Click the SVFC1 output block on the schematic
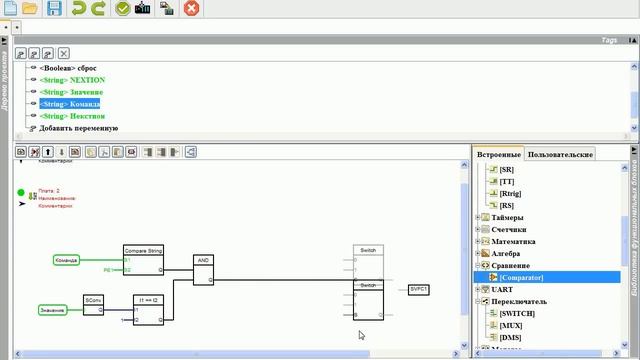 tap(419, 289)
